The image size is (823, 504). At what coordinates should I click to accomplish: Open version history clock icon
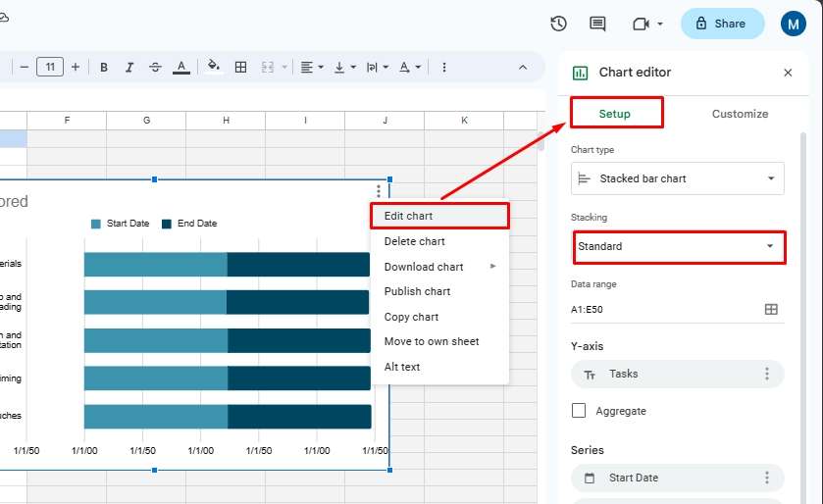558,24
